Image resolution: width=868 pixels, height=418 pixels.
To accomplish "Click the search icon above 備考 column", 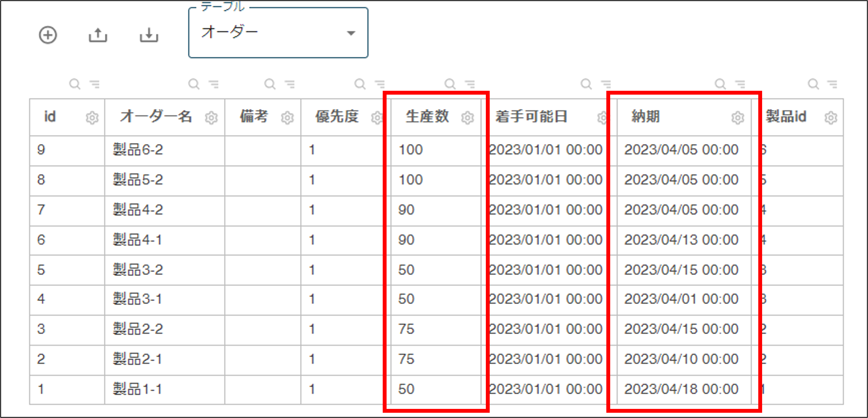I will [270, 84].
